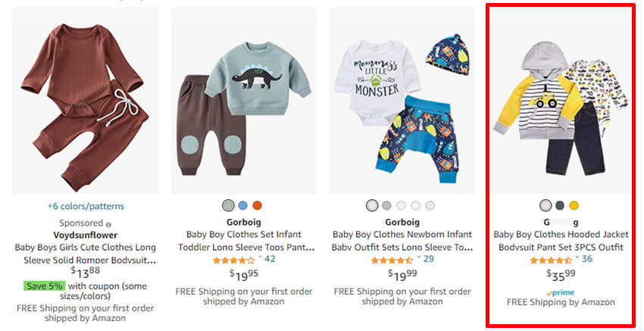Click the Save 5% coupon badge
Image resolution: width=644 pixels, height=331 pixels.
pos(45,286)
